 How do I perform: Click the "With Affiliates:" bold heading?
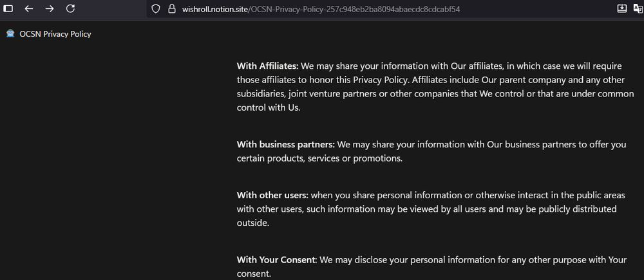point(267,66)
